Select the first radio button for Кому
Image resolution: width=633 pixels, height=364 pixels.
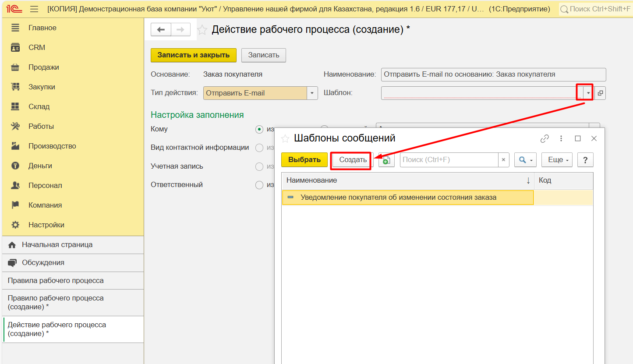(259, 129)
